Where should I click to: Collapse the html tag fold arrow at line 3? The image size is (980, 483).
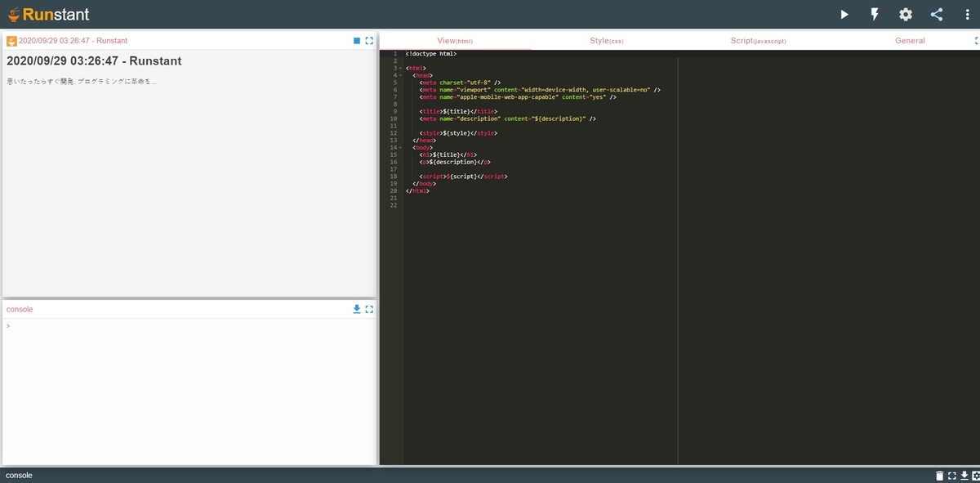[x=399, y=68]
